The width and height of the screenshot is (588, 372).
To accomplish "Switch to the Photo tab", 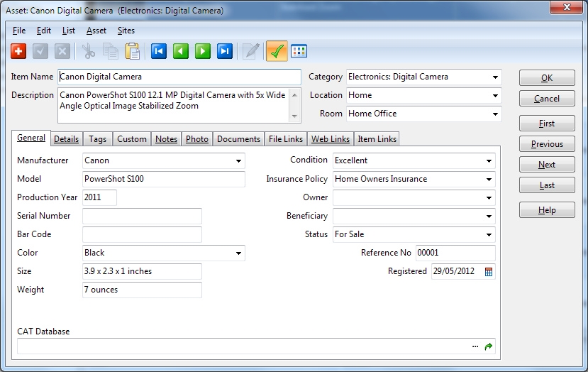I will point(197,139).
